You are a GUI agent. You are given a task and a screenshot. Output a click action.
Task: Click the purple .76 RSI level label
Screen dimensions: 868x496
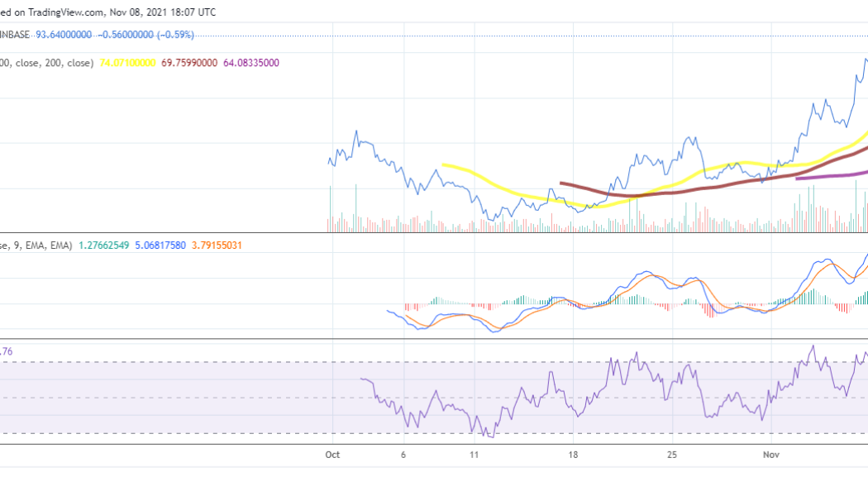click(7, 351)
